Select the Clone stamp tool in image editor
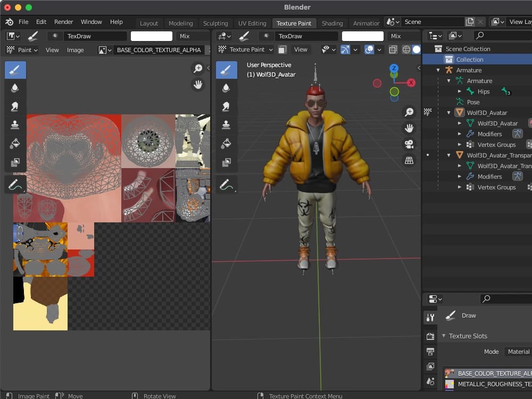 (15, 125)
